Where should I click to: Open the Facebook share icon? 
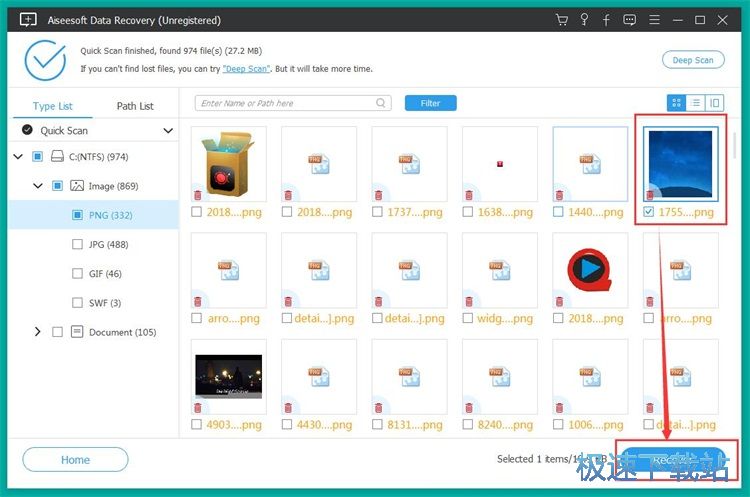click(x=606, y=20)
